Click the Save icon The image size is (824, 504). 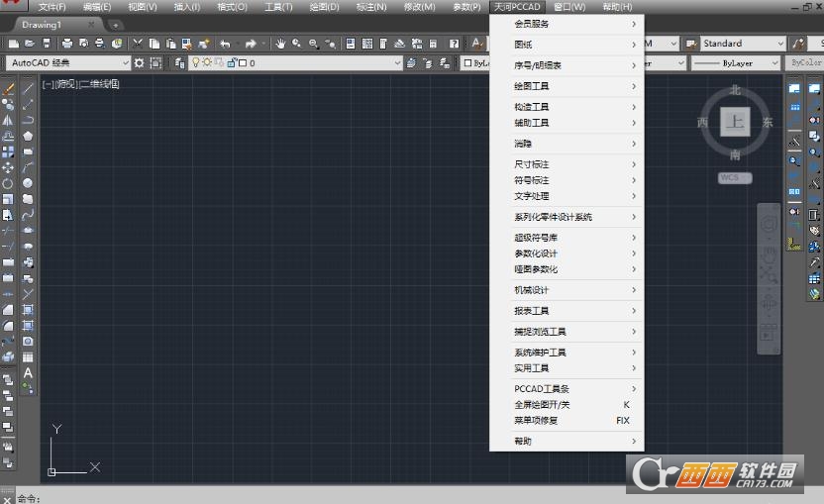click(x=47, y=44)
